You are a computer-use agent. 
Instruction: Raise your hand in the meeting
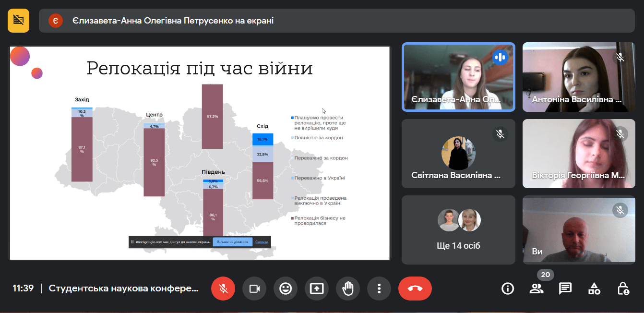click(348, 289)
